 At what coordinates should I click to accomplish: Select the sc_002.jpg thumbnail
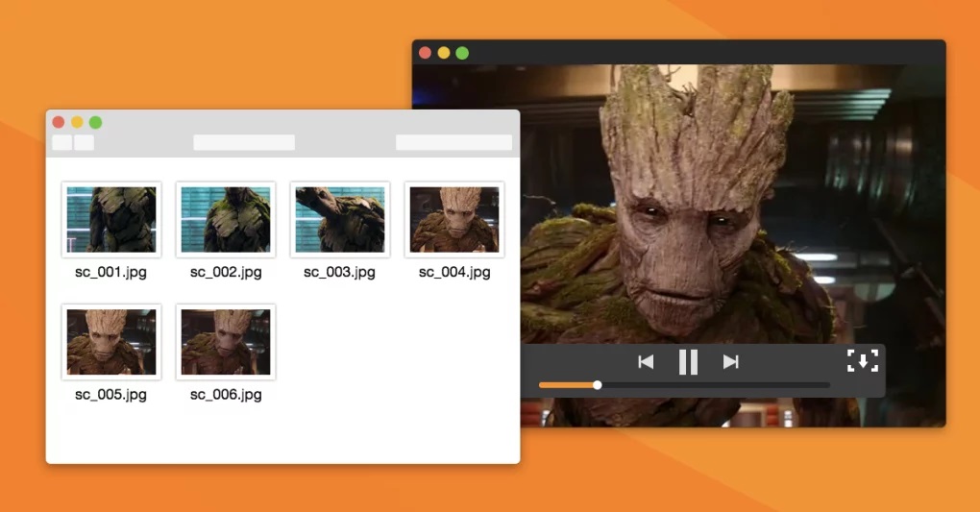tap(226, 219)
